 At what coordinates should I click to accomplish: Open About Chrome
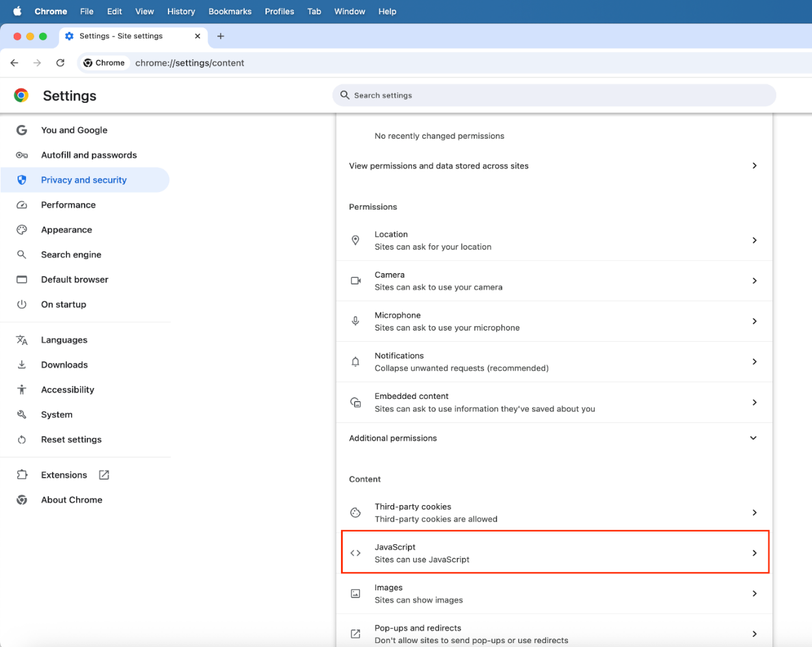(85, 500)
